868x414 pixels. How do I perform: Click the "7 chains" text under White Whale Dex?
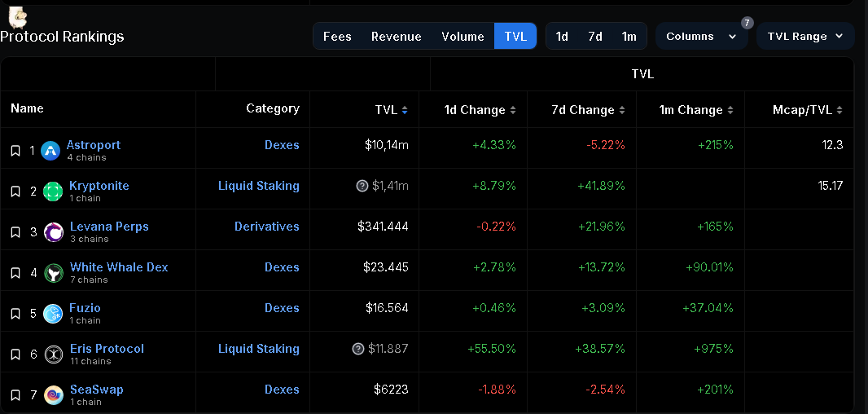point(89,280)
